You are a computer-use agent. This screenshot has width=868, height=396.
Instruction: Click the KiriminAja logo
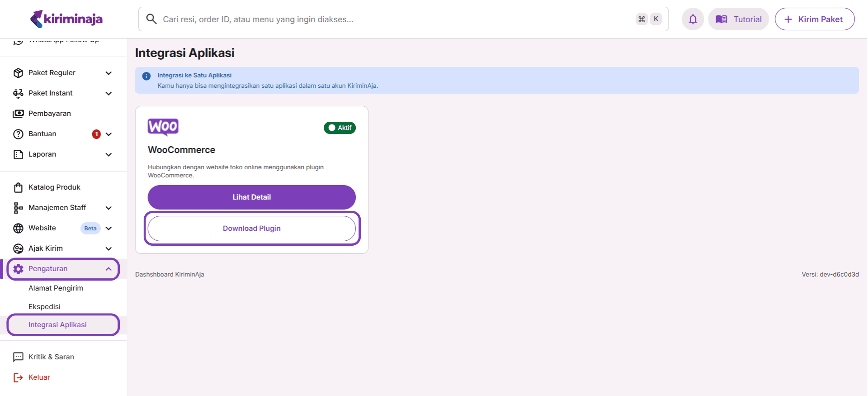click(66, 19)
